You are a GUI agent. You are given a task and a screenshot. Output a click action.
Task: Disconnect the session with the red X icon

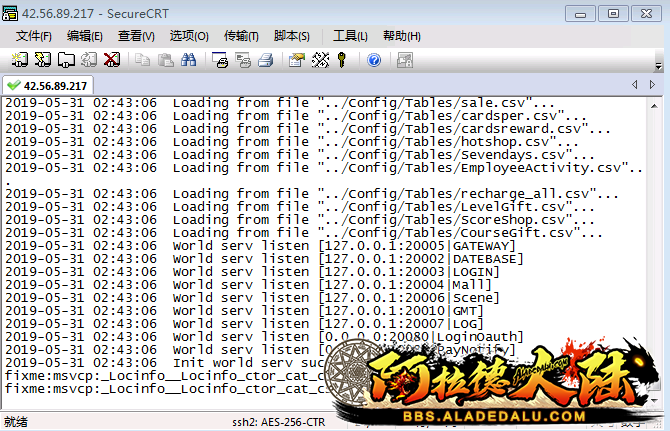point(112,60)
